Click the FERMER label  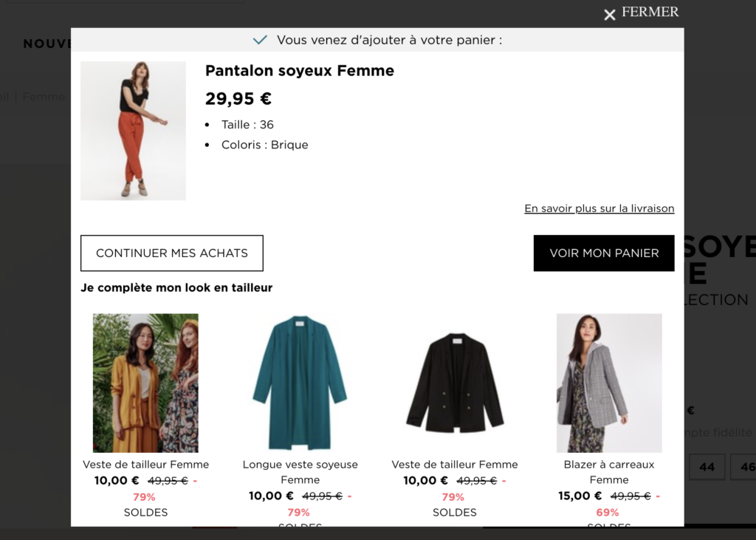[650, 13]
